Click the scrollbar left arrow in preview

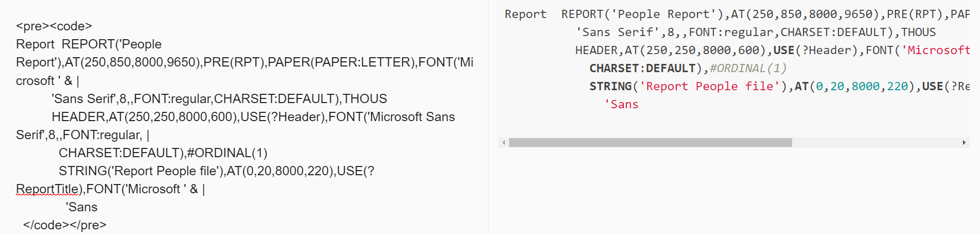503,143
